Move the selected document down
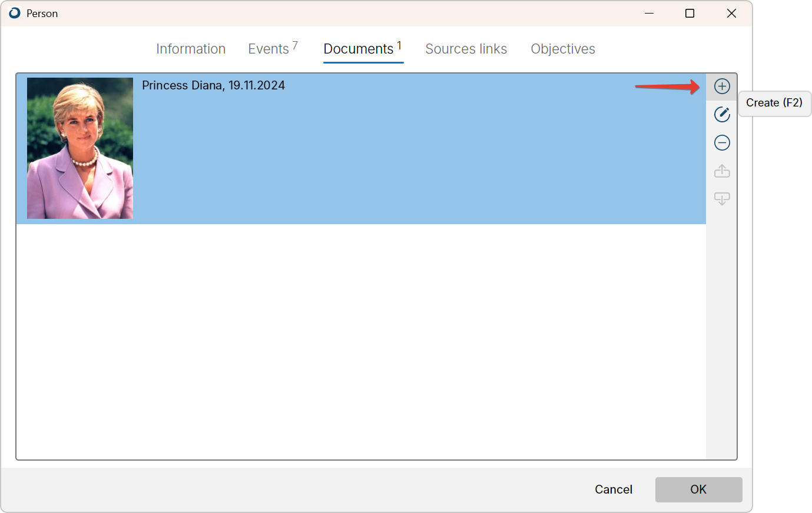The width and height of the screenshot is (812, 513). [722, 199]
